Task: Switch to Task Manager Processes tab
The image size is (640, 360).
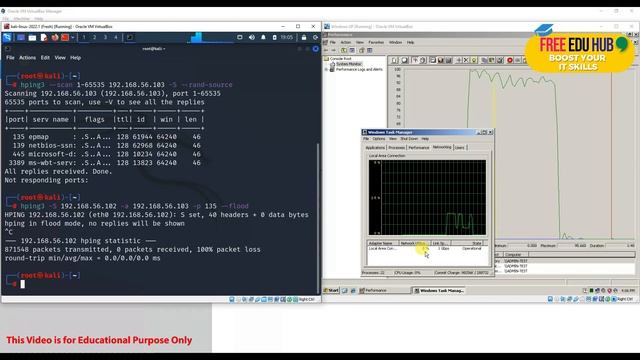Action: click(x=396, y=147)
